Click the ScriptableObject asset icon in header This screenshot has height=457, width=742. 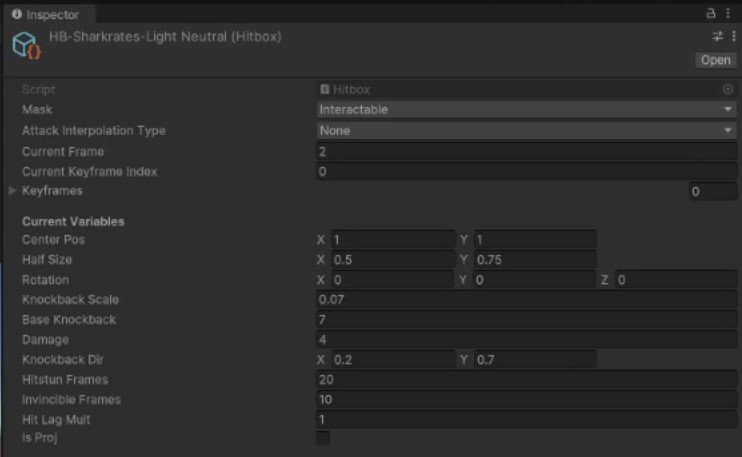pyautogui.click(x=26, y=45)
